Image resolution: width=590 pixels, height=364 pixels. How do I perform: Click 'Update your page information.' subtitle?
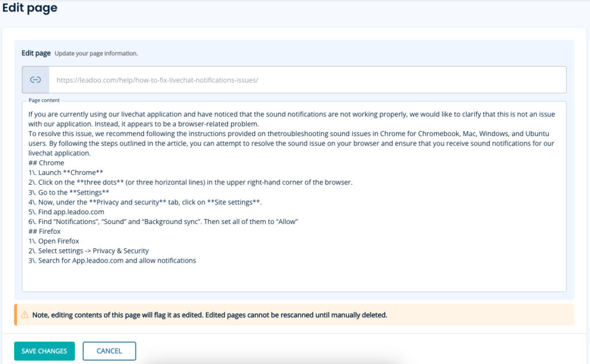96,54
